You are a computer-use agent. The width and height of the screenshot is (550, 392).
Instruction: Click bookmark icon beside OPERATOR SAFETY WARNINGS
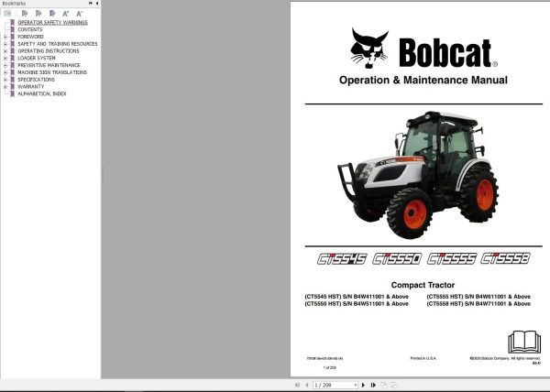coord(12,22)
